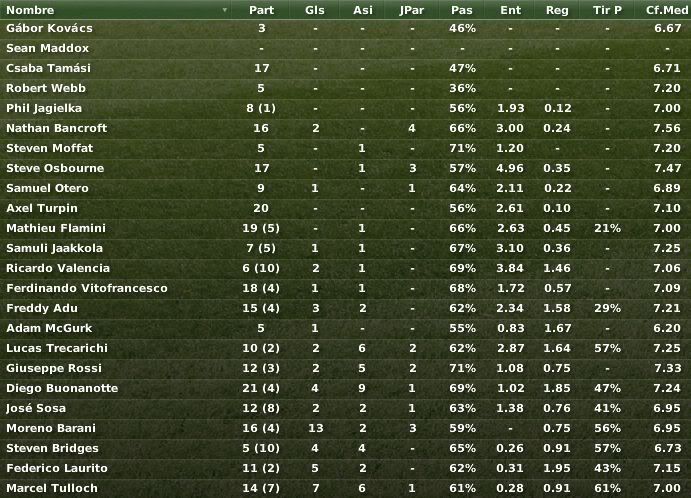
Task: Click the Ent column header
Action: coord(510,10)
